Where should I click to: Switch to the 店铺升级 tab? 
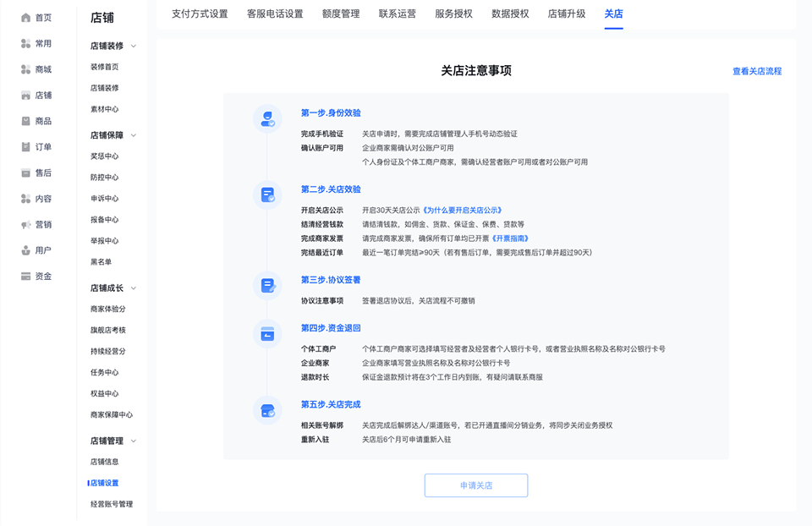pos(567,14)
